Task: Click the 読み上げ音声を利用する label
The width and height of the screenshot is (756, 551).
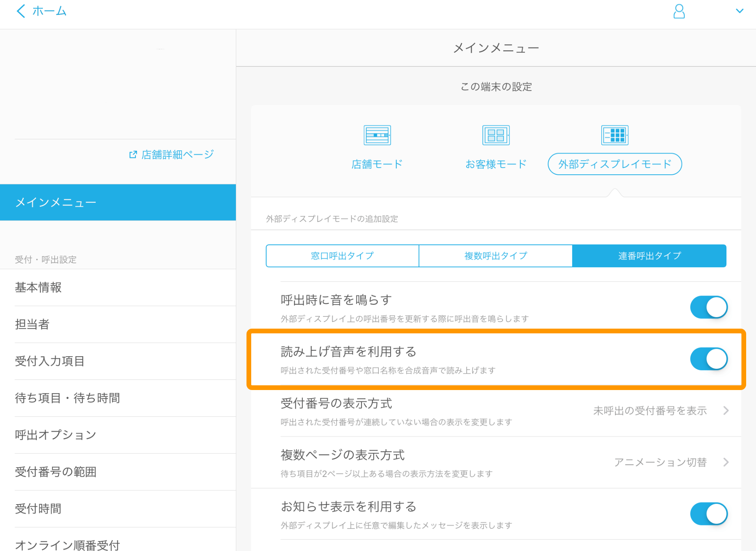Action: pyautogui.click(x=348, y=351)
